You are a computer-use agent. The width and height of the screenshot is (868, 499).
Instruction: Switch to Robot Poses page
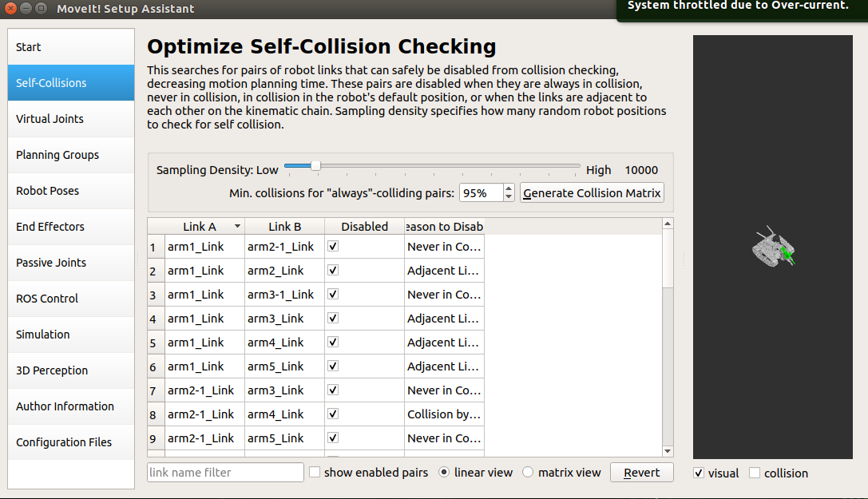pyautogui.click(x=71, y=191)
